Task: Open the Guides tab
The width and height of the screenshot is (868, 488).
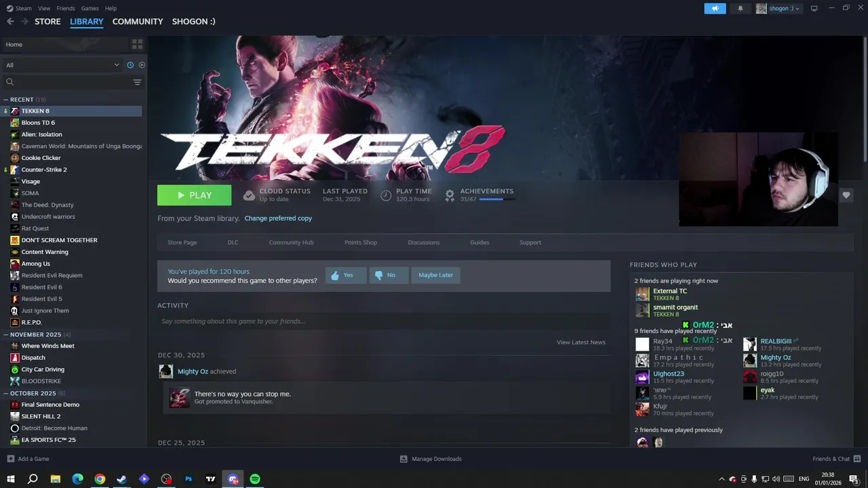Action: pyautogui.click(x=479, y=243)
